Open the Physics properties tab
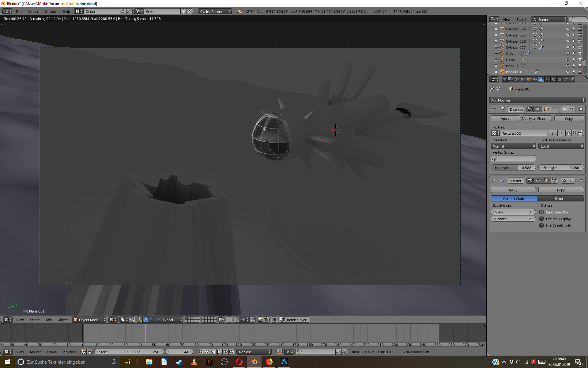The width and height of the screenshot is (588, 368). (572, 79)
